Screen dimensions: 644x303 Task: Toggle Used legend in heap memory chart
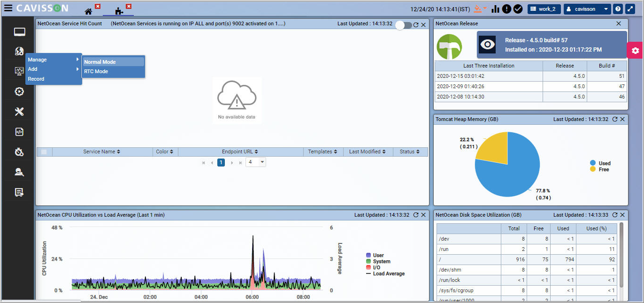click(x=600, y=163)
